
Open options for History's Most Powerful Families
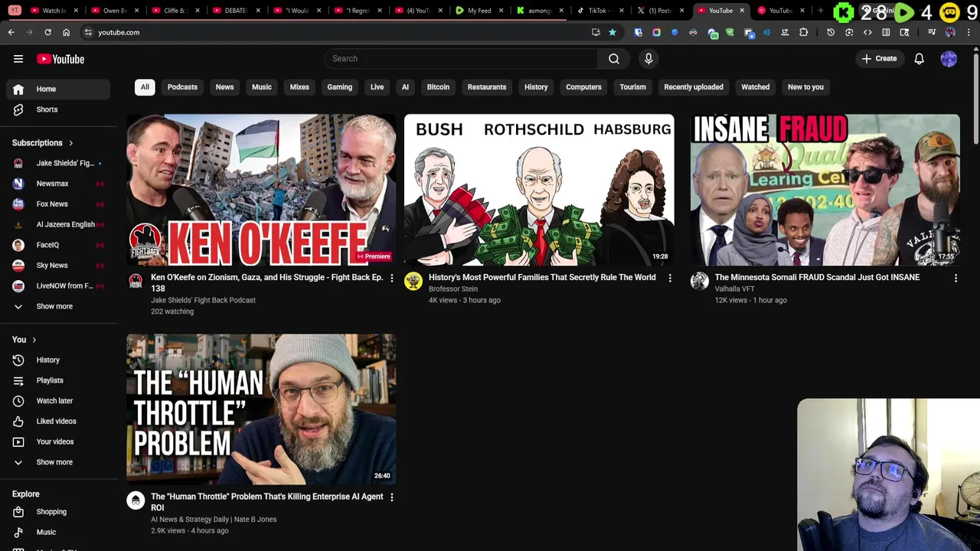tap(669, 279)
